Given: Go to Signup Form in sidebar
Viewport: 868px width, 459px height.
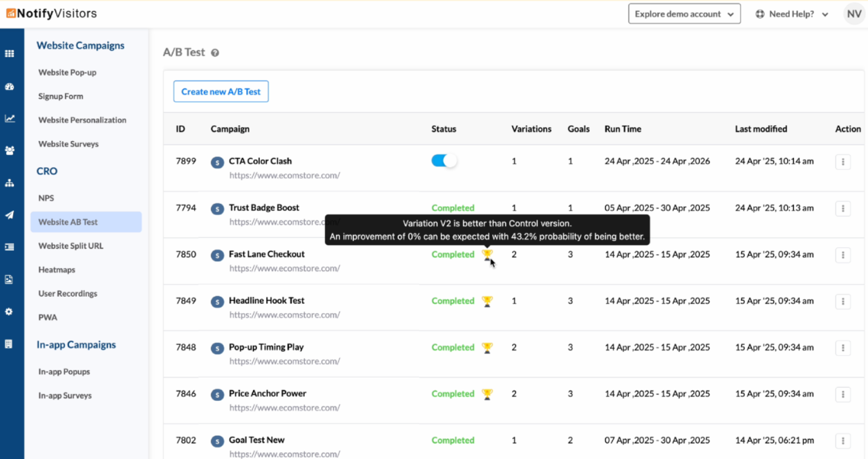Looking at the screenshot, I should click(x=61, y=96).
